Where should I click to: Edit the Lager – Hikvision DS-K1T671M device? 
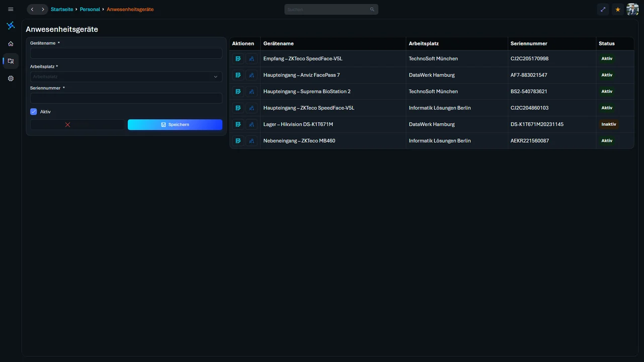tap(238, 124)
